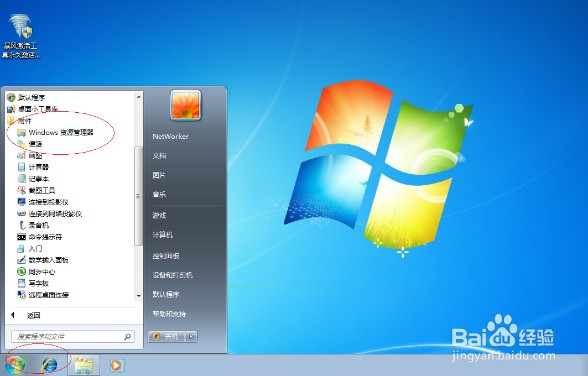Screen dimensions: 588x376
Task: Open Connect to Network Projector (连接到网络投影仪) icon
Action: click(22, 213)
